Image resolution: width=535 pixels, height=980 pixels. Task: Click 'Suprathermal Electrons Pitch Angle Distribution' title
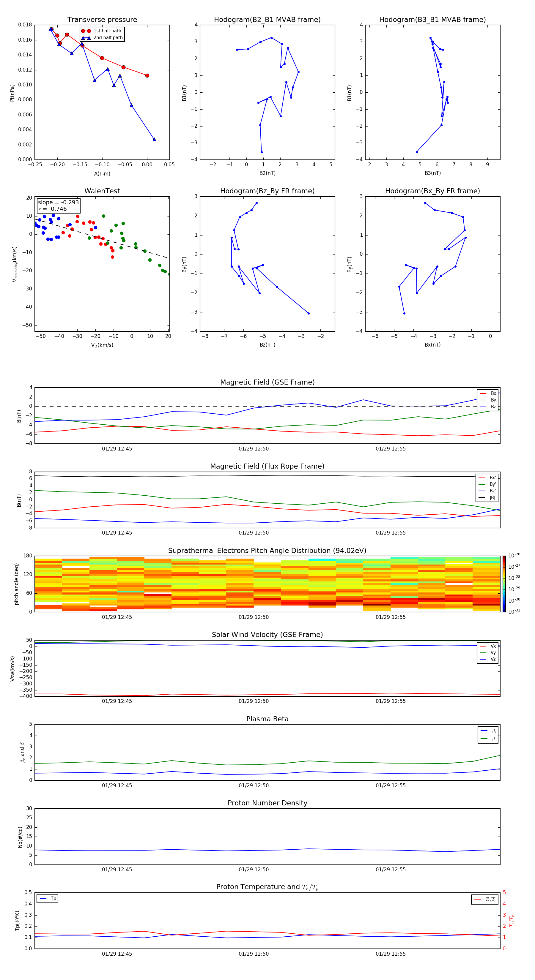[267, 551]
